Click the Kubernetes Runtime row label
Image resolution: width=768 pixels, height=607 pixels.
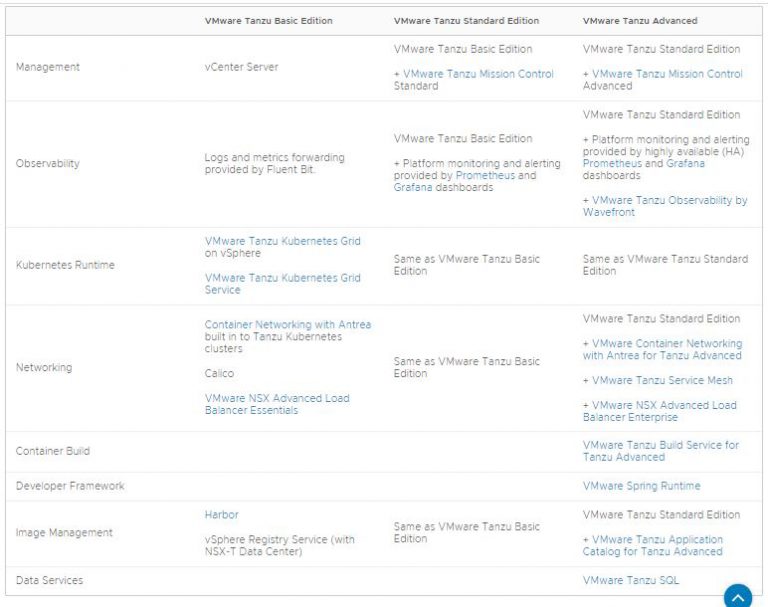[65, 265]
